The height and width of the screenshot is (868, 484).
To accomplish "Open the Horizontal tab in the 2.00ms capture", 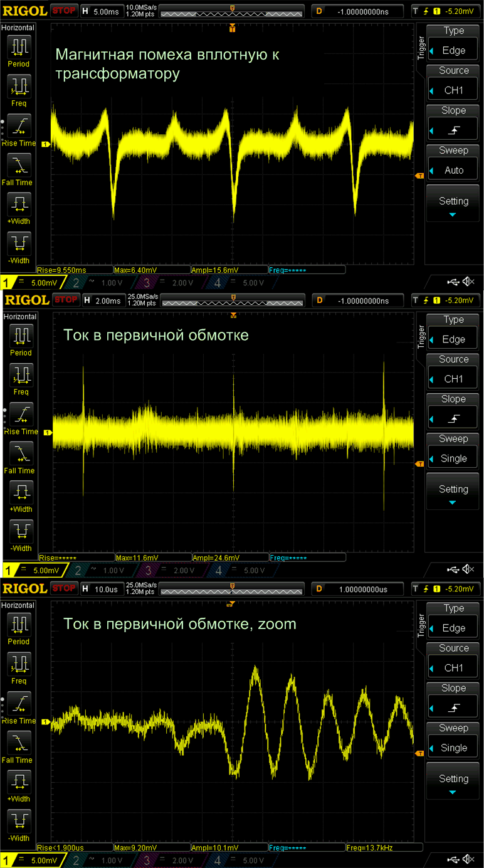I will (x=20, y=316).
